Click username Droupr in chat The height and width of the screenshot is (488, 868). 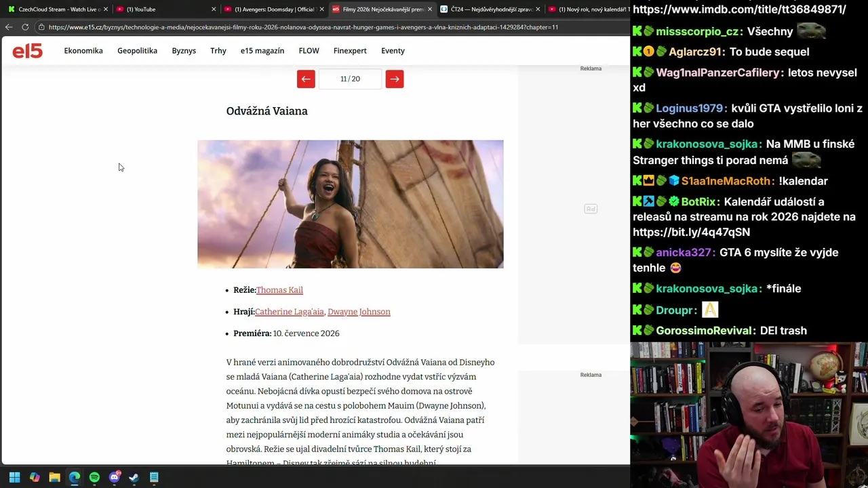[673, 310]
